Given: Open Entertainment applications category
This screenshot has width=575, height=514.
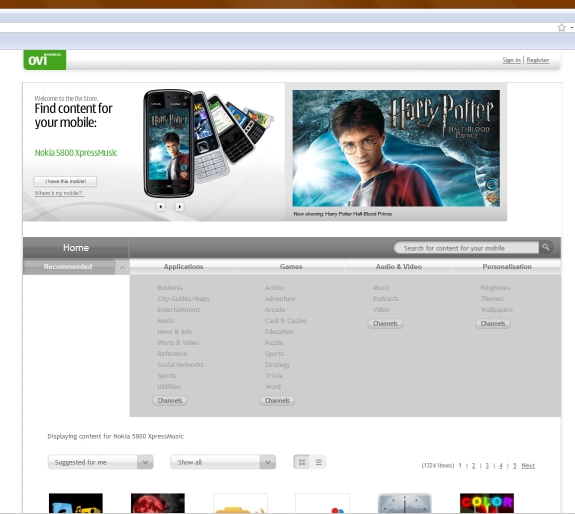Looking at the screenshot, I should pyautogui.click(x=179, y=310).
